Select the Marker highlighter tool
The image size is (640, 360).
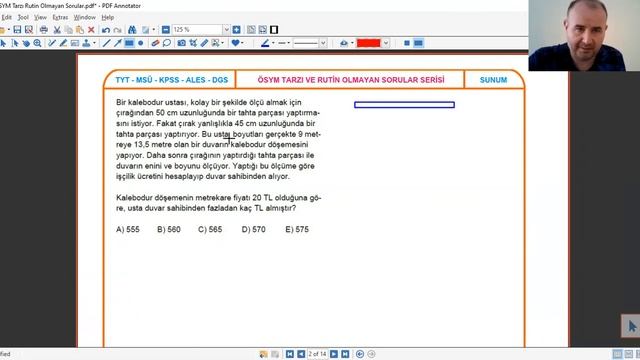[x=63, y=43]
